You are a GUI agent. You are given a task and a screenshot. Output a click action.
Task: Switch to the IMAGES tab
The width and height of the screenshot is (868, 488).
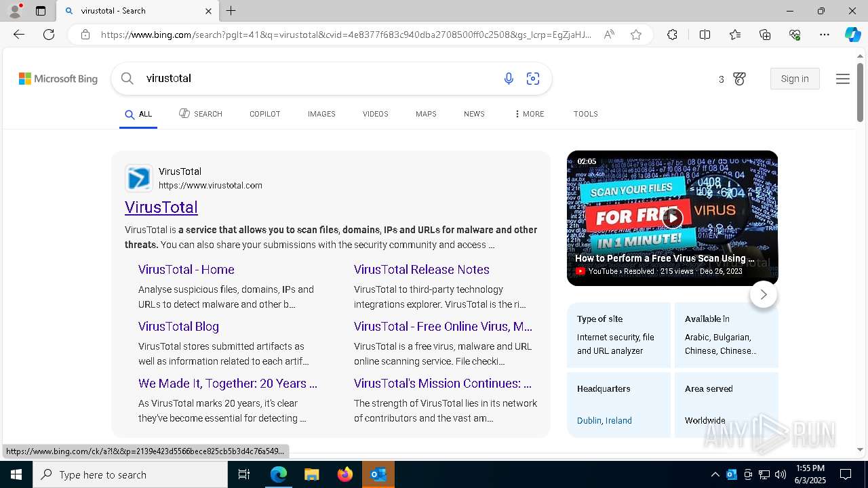pyautogui.click(x=321, y=114)
